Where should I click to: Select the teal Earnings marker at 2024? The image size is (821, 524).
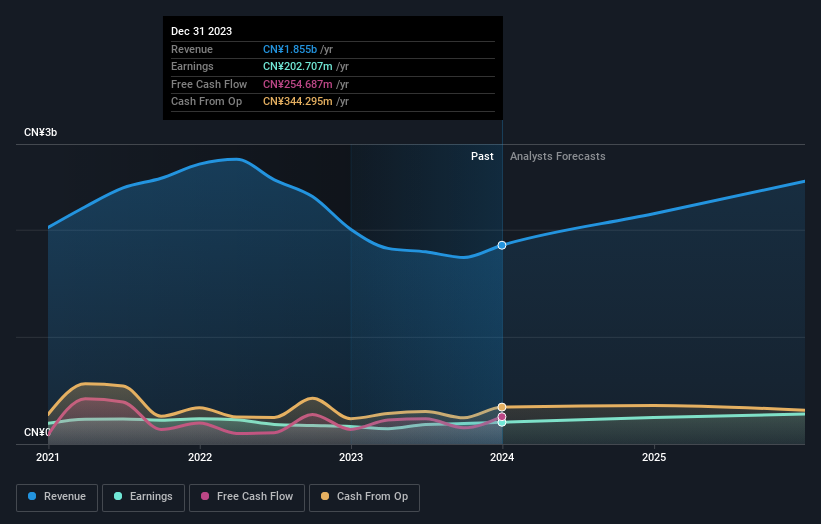[x=502, y=422]
